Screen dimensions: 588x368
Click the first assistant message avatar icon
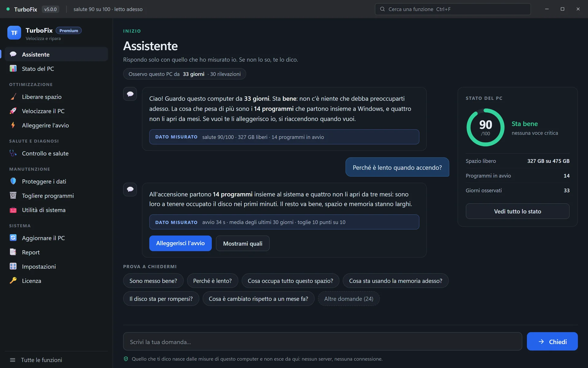pyautogui.click(x=130, y=94)
